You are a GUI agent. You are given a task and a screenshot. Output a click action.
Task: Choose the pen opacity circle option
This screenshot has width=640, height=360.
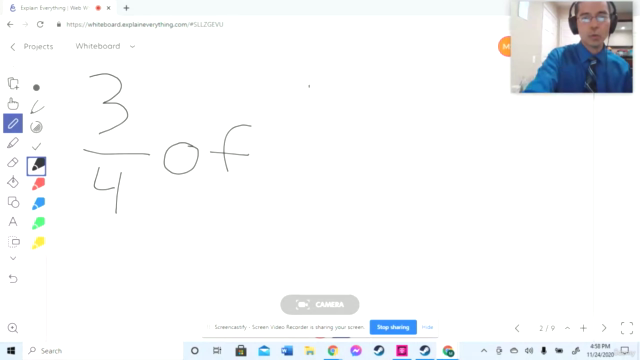click(x=36, y=127)
